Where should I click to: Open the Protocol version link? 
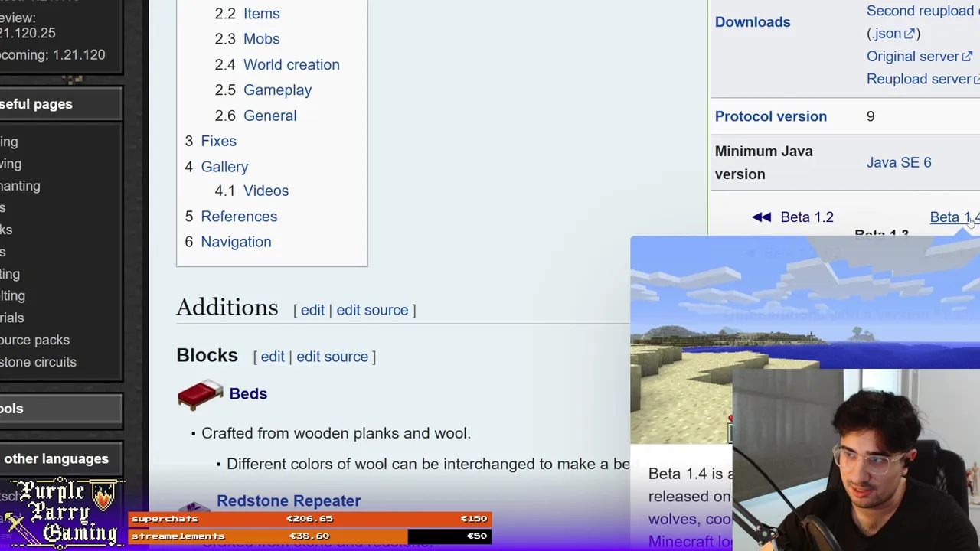[771, 116]
